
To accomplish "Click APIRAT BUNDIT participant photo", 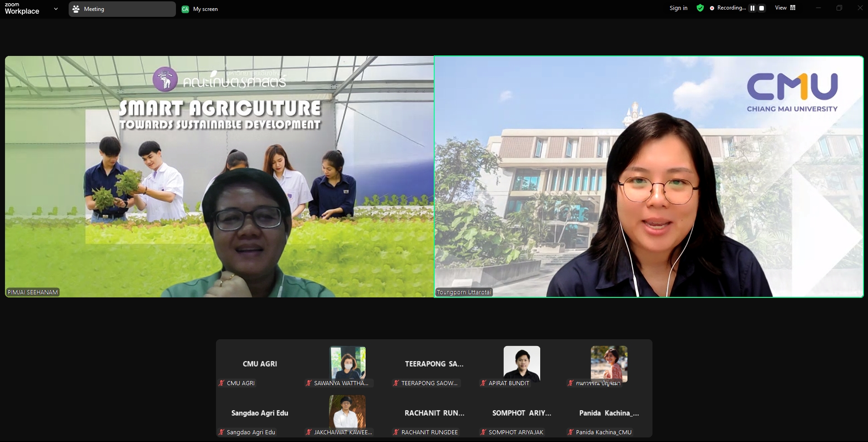I will pyautogui.click(x=522, y=363).
